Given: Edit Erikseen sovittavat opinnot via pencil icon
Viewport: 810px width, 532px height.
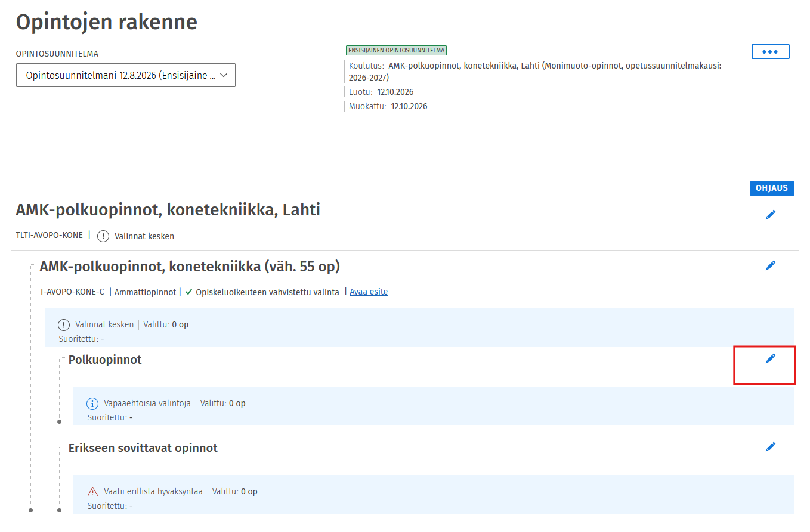Looking at the screenshot, I should point(771,447).
